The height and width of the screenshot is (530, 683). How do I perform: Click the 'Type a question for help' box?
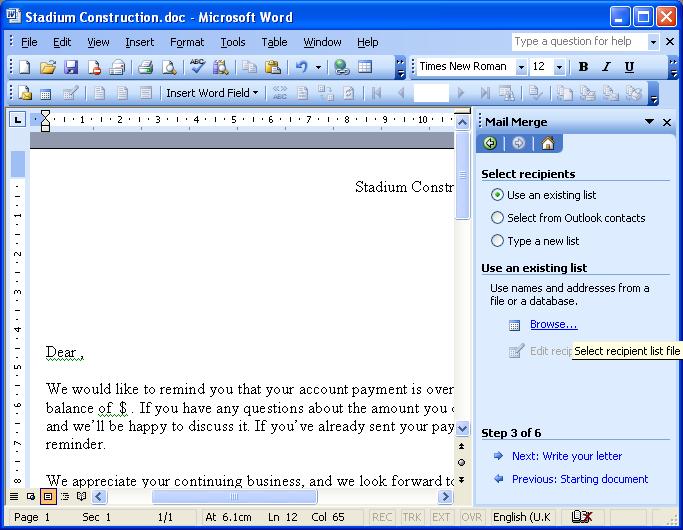pyautogui.click(x=578, y=42)
